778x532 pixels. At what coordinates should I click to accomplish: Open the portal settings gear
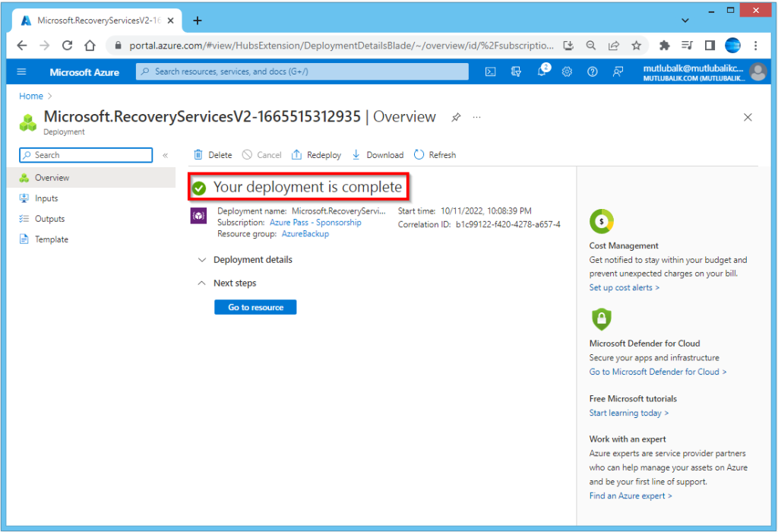(567, 71)
